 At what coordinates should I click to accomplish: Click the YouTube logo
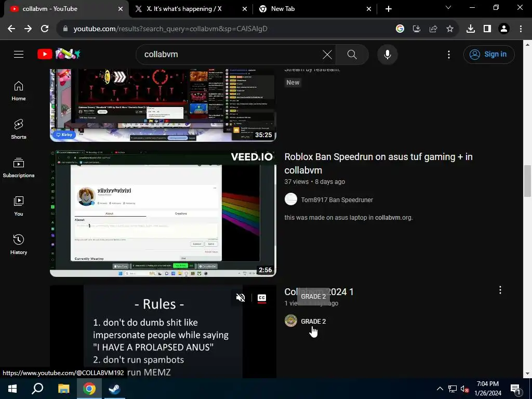coord(59,54)
